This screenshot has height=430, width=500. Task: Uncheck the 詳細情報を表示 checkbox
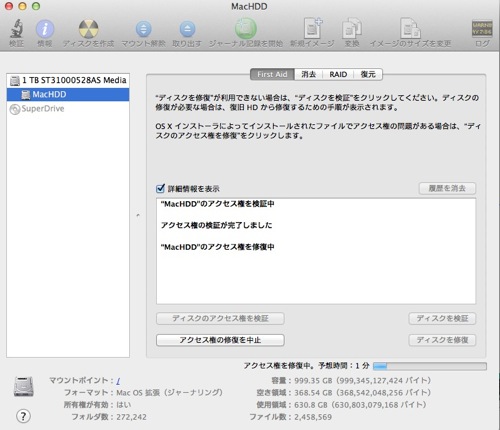(x=160, y=188)
